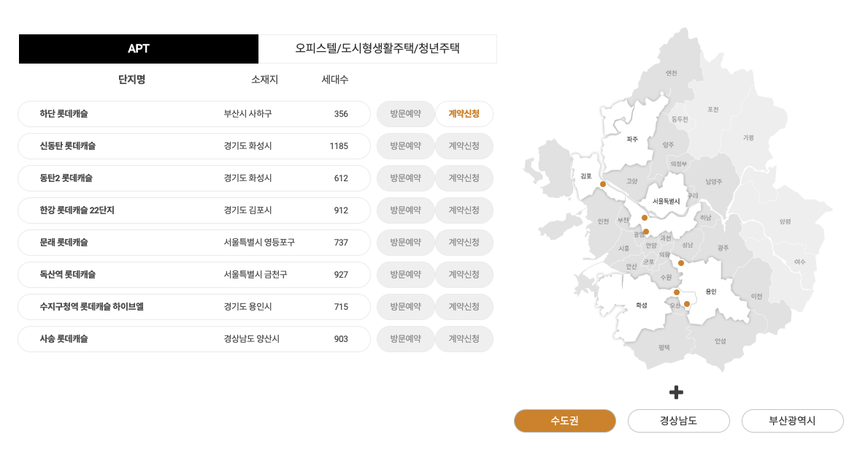Click location text 부산시 사하구
This screenshot has width=868, height=456.
(248, 113)
